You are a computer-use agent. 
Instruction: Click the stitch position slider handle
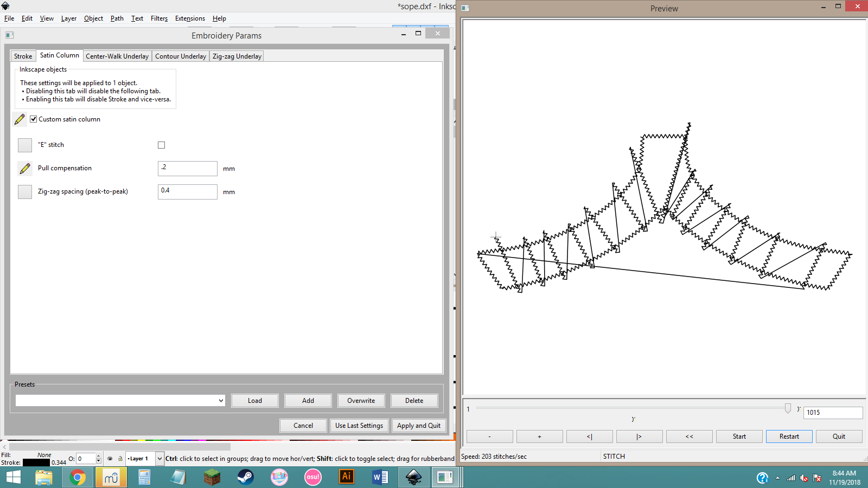coord(788,408)
